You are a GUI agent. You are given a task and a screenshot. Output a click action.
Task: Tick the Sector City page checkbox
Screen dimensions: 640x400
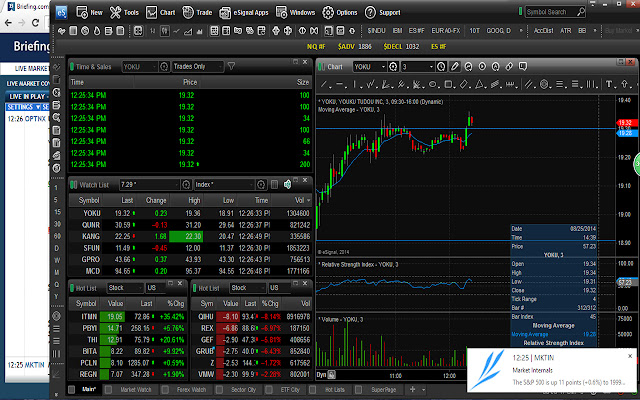[x=219, y=389]
